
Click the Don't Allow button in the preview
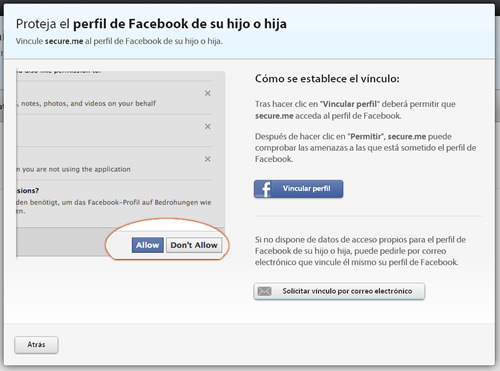tap(194, 245)
